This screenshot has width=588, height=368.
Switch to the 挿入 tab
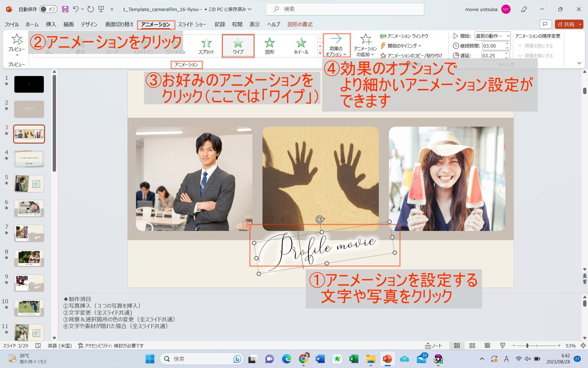tap(51, 24)
